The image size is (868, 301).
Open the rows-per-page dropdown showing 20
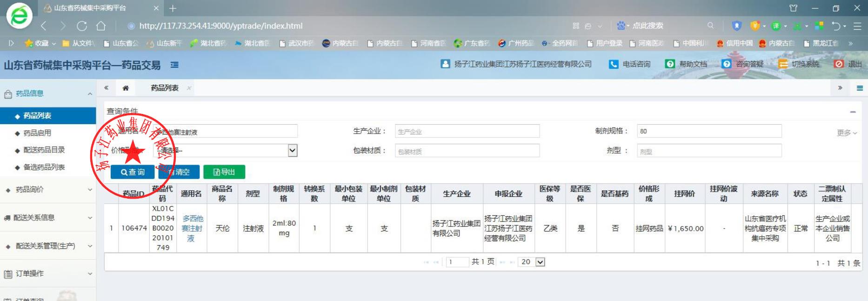(532, 262)
